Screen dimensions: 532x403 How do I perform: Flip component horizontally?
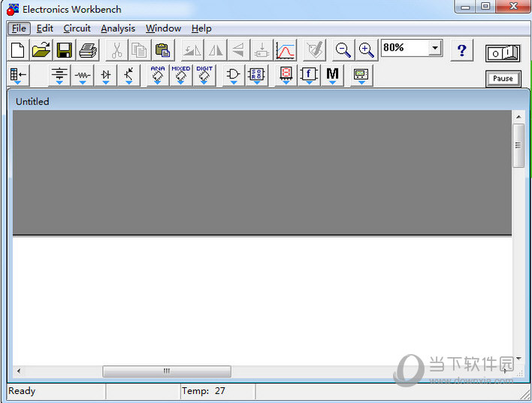point(216,50)
